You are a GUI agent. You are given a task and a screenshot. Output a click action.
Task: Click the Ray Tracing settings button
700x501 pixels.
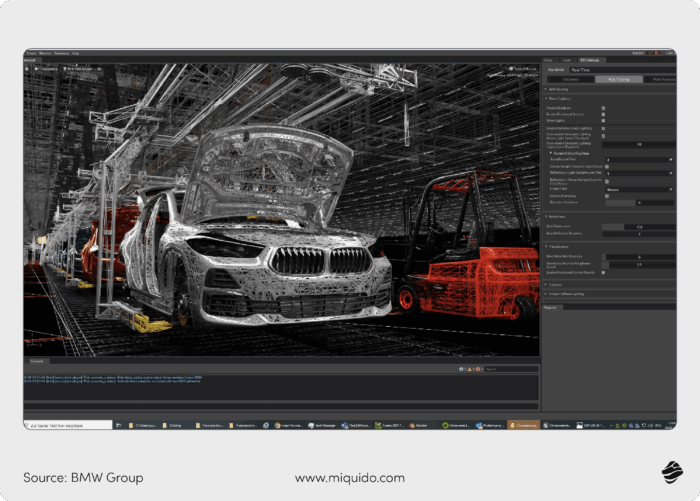coord(619,79)
